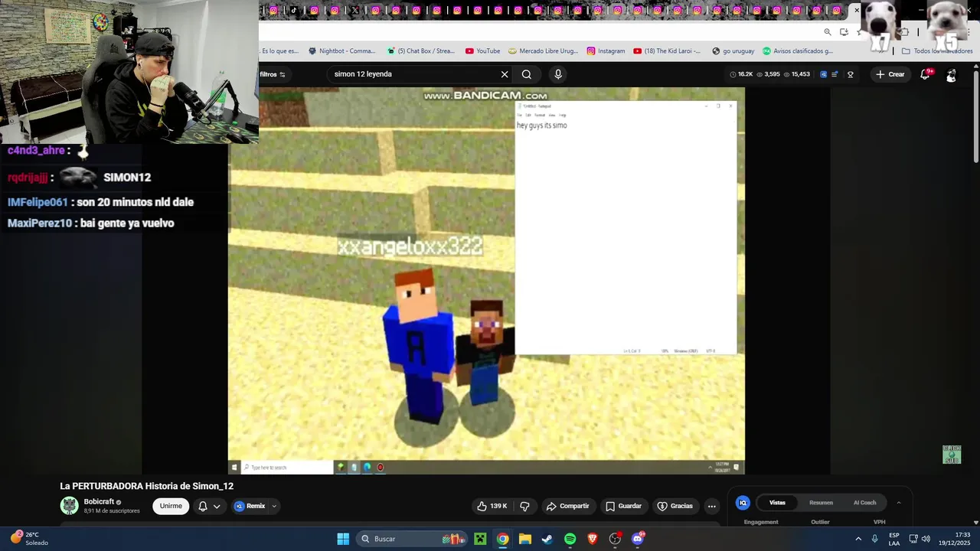Open the Crear menu button
980x551 pixels.
890,74
